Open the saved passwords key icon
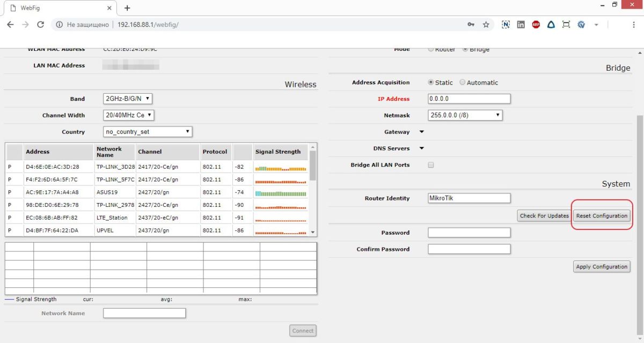The height and width of the screenshot is (343, 644). (471, 25)
